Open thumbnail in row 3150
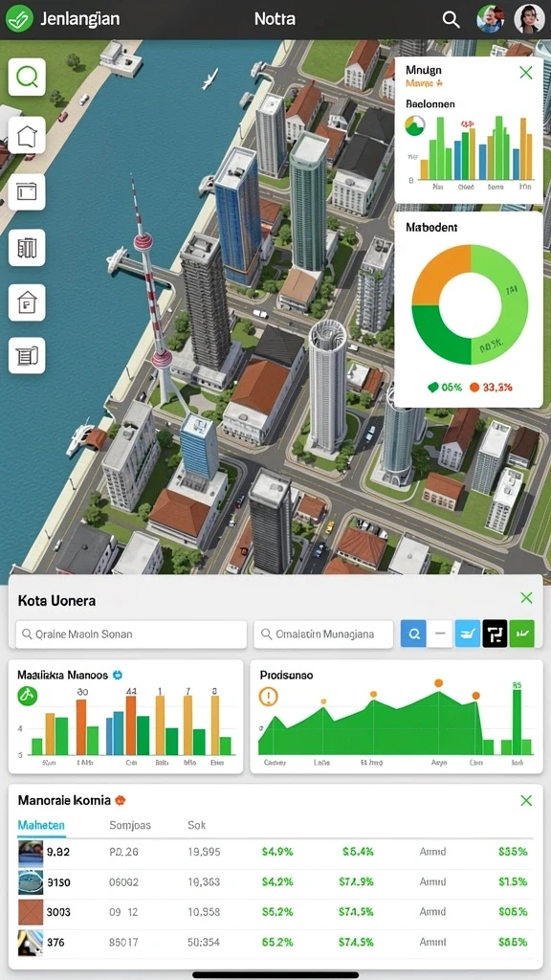This screenshot has width=551, height=980. [x=31, y=881]
